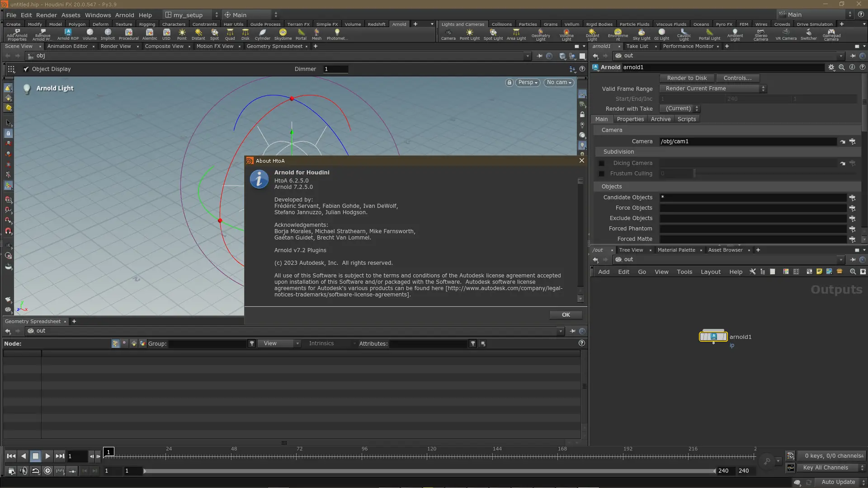Switch to the Properties tab
The image size is (868, 488).
tap(630, 119)
